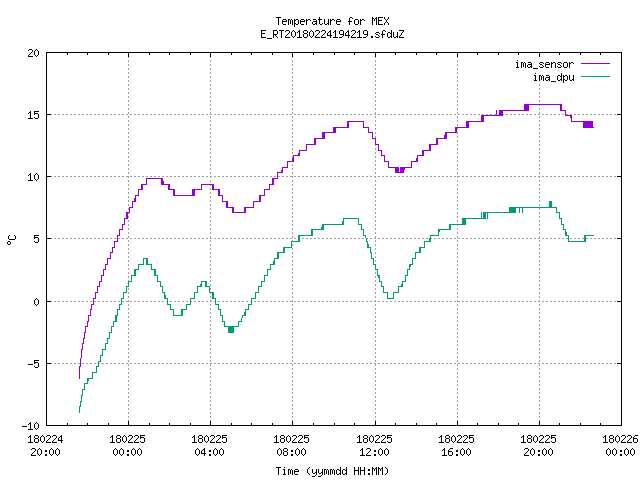The image size is (640, 480).
Task: Click the green ima_dpu legend line sample
Action: [595, 76]
